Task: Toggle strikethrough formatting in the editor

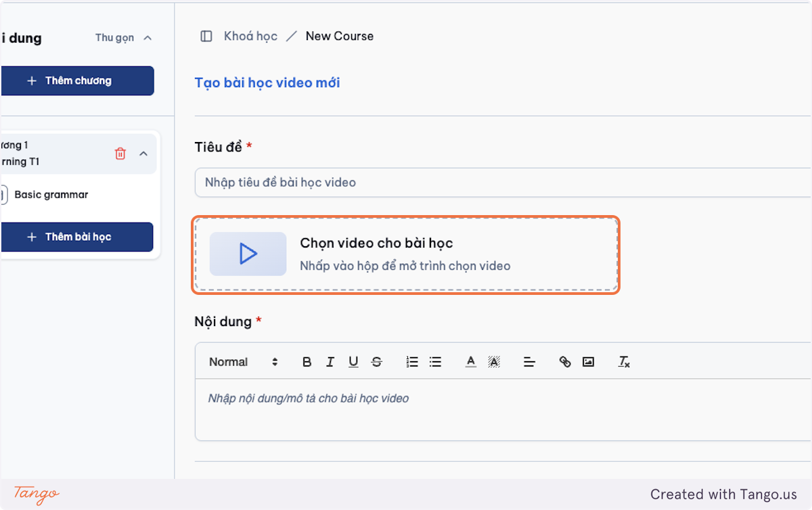Action: tap(377, 362)
